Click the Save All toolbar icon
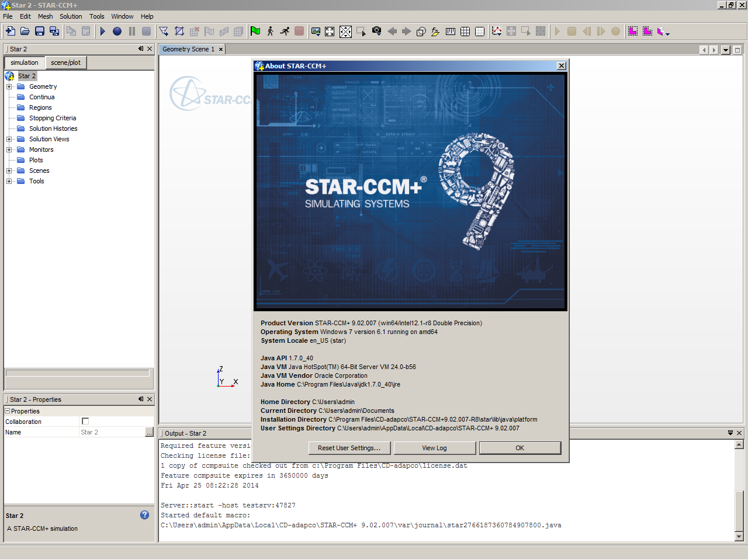The image size is (748, 560). coord(54,32)
